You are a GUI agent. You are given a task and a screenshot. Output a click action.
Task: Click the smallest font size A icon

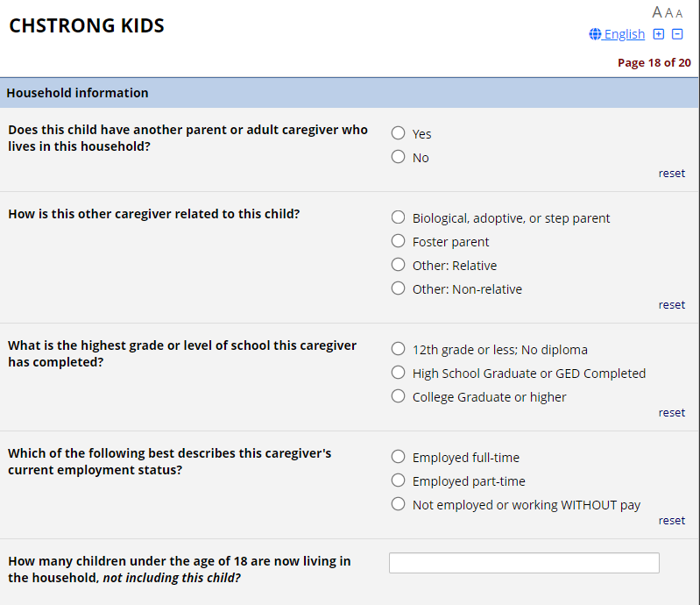678,14
